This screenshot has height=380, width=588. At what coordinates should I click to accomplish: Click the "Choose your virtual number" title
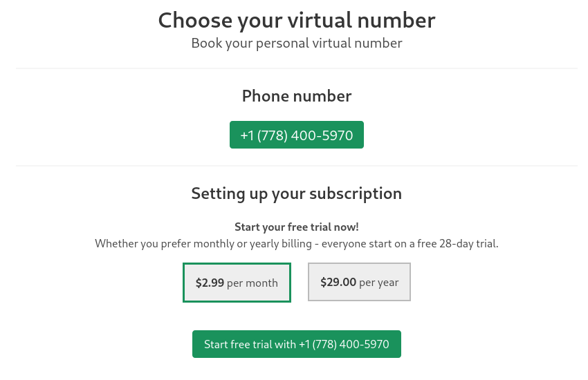click(296, 20)
